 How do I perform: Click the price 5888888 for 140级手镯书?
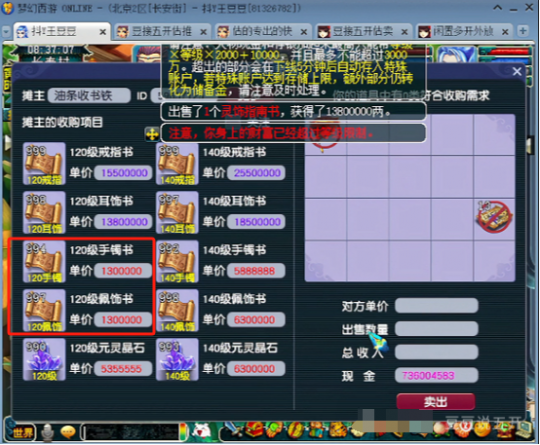coord(256,271)
